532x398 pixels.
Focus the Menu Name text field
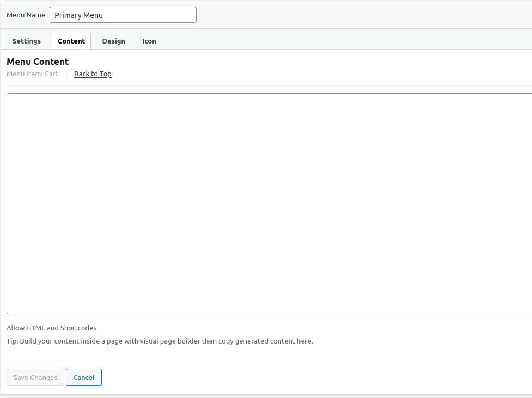tap(123, 15)
